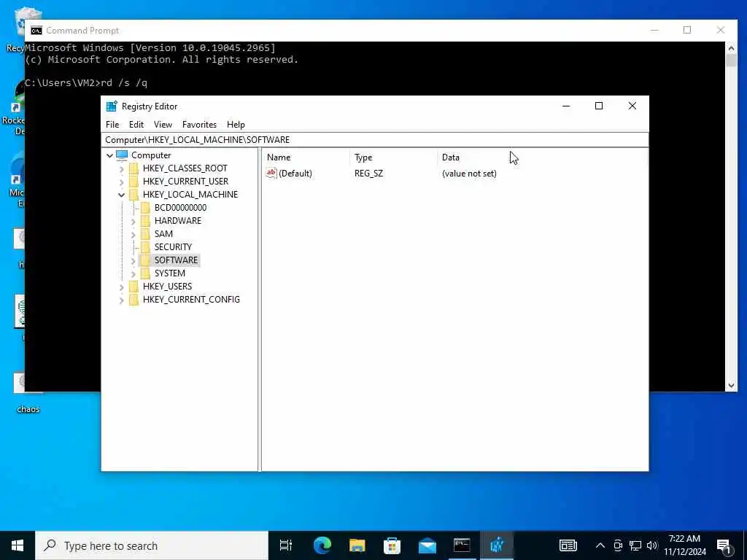Open the Mail app from the taskbar
747x560 pixels.
[427, 545]
